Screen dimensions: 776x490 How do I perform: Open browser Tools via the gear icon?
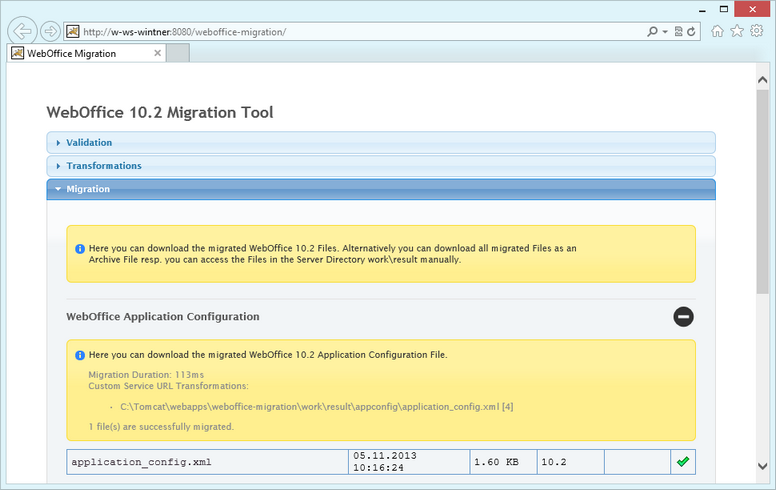click(757, 31)
